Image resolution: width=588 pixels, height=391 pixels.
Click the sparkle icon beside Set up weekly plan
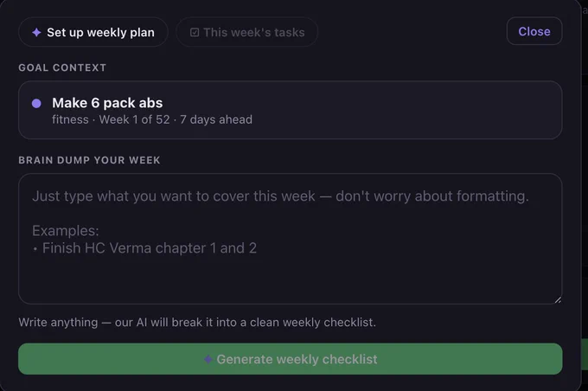pos(36,32)
